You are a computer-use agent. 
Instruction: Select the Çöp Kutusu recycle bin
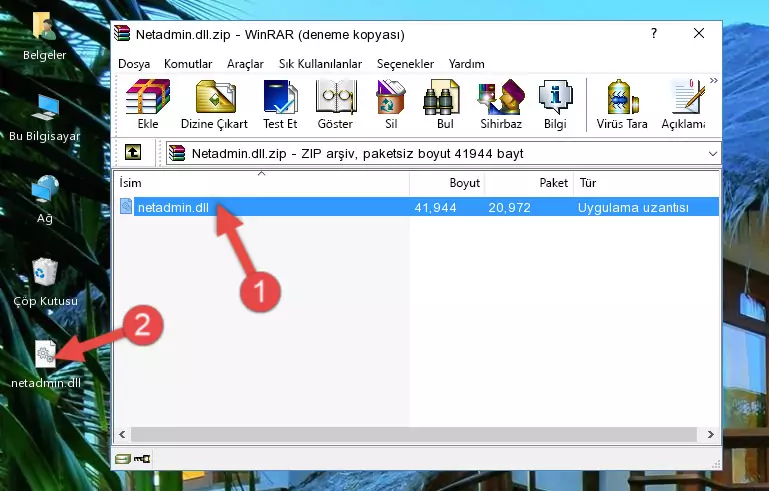(45, 282)
